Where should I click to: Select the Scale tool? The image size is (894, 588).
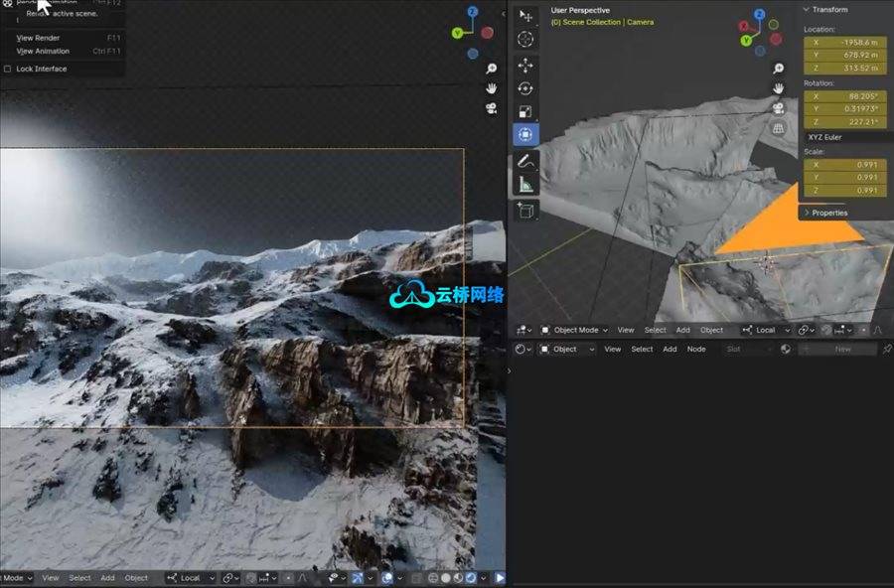coord(525,111)
